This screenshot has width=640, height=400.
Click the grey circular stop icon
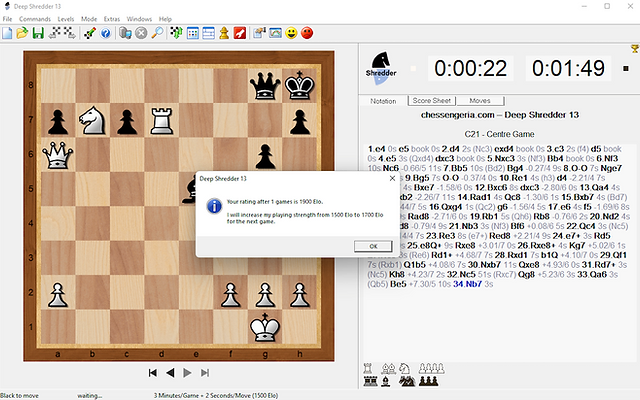coord(141,33)
